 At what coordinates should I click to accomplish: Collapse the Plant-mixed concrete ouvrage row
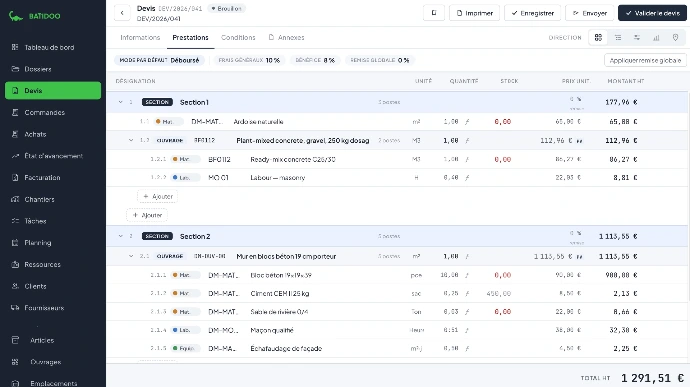click(131, 140)
